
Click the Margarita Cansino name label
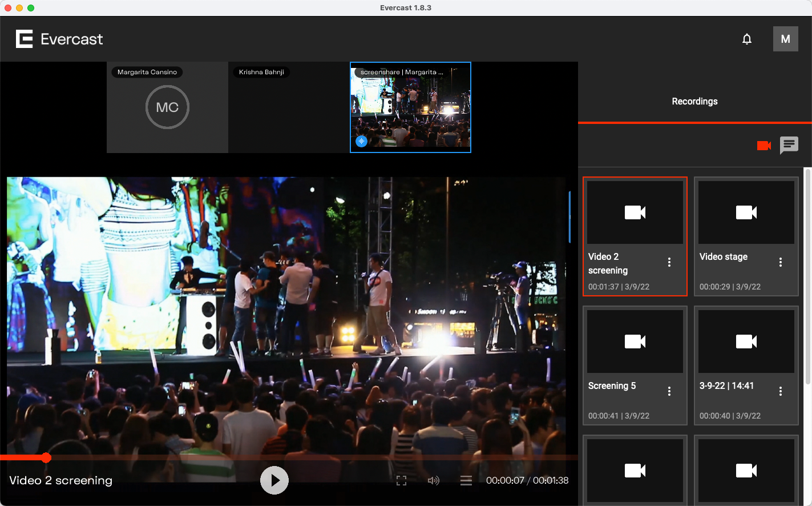[147, 72]
